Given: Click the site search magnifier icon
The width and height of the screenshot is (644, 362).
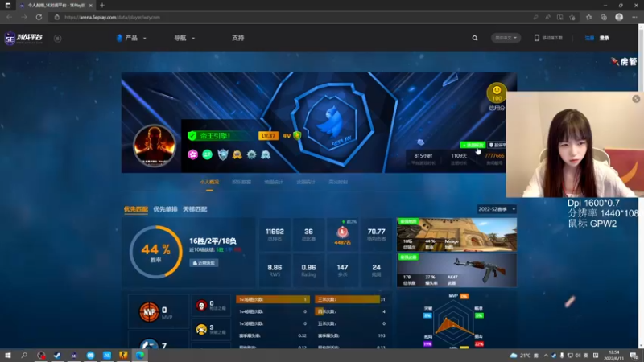Looking at the screenshot, I should 475,38.
